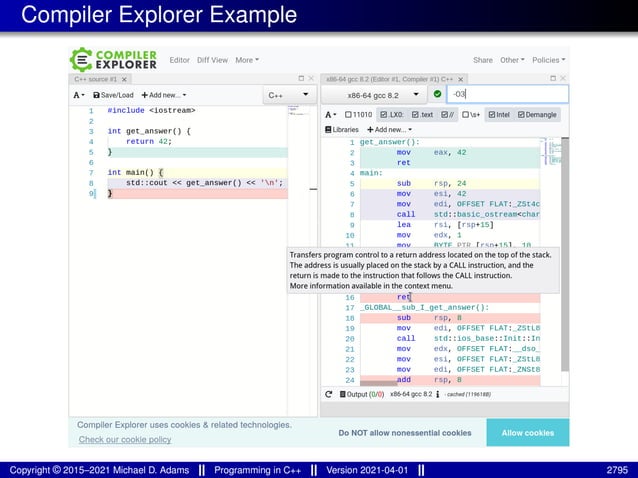The height and width of the screenshot is (478, 638).
Task: Open the Libraries button
Action: [342, 130]
